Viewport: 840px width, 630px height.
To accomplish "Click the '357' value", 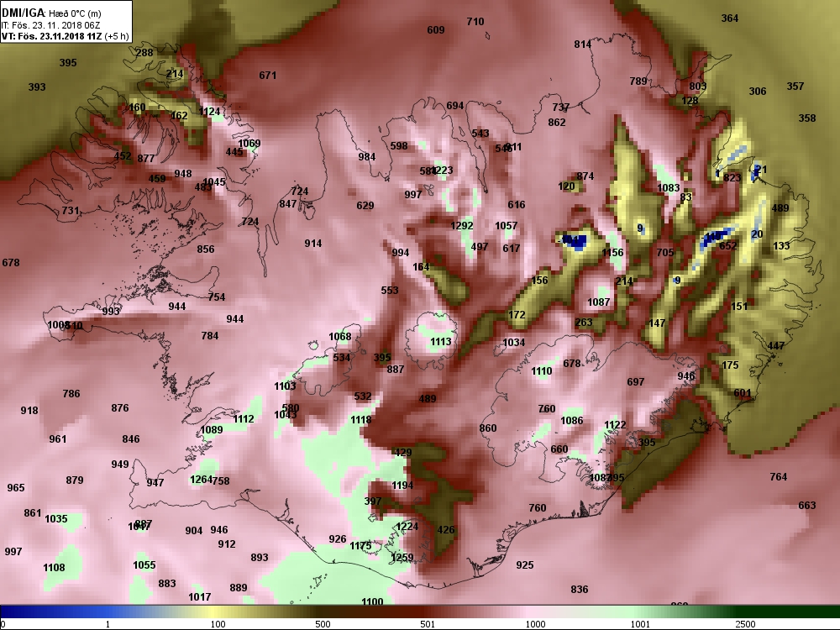I will pos(795,87).
